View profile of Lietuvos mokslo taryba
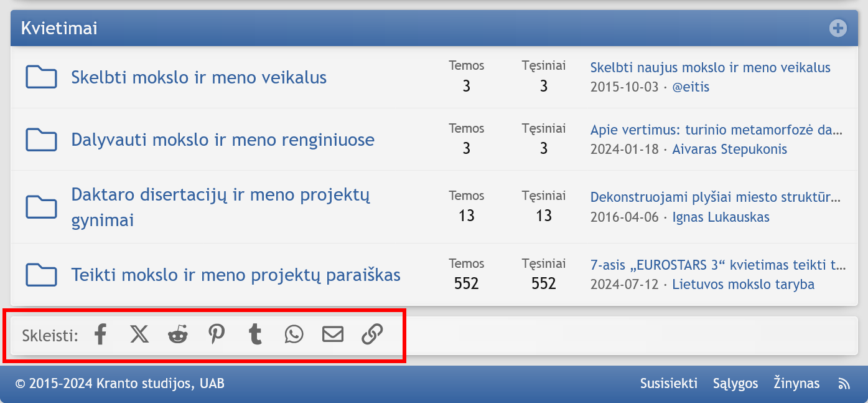Image resolution: width=868 pixels, height=403 pixels. (x=743, y=285)
